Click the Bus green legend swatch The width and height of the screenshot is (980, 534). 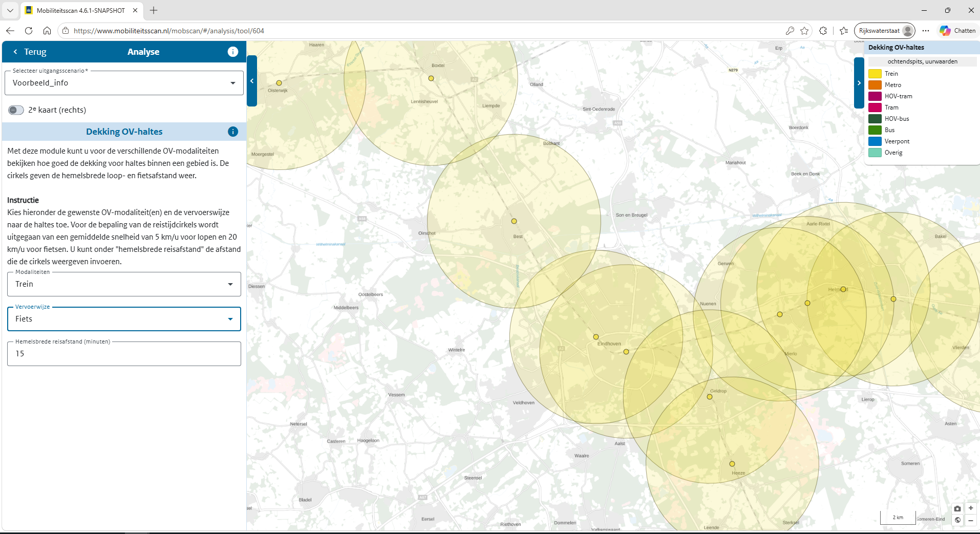pyautogui.click(x=875, y=130)
